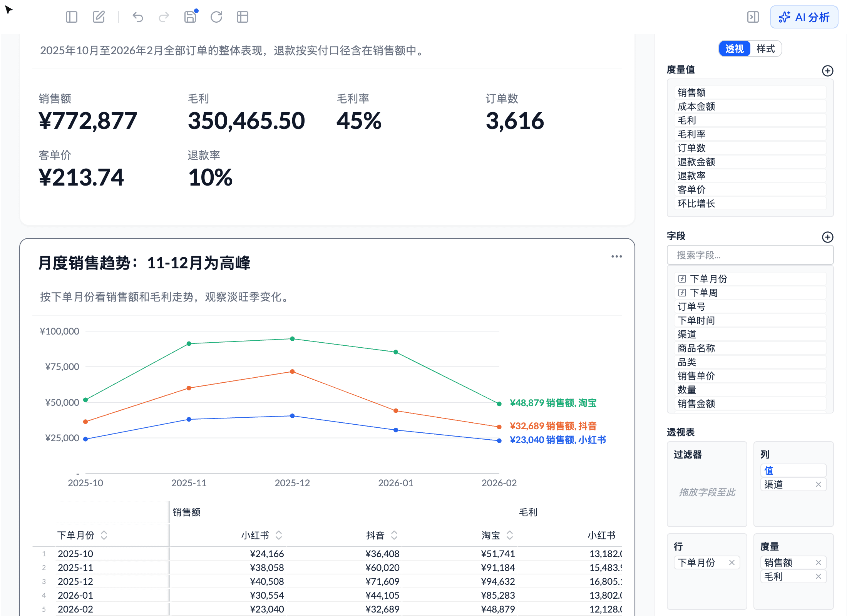The image size is (847, 616).
Task: Click the 值 item in 列 box
Action: click(793, 470)
